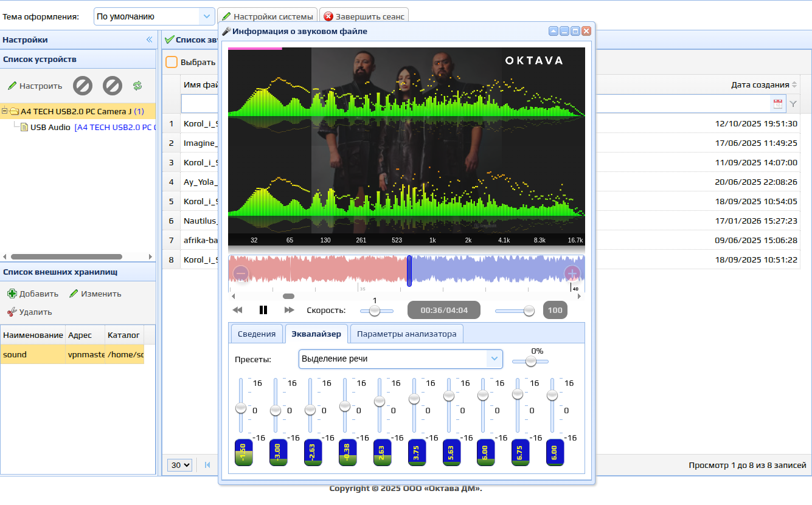
Task: Select the sound storage row
Action: (x=72, y=354)
